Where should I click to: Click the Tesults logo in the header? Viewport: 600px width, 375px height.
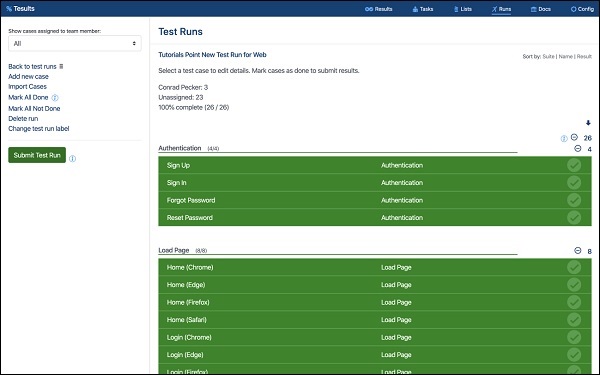coord(20,8)
